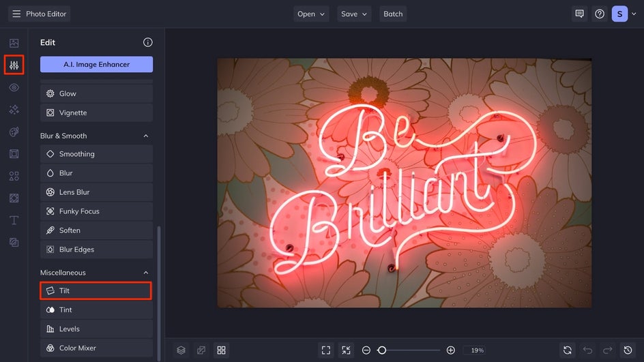The width and height of the screenshot is (644, 362).
Task: Open the Text tool sidebar icon
Action: [x=14, y=220]
